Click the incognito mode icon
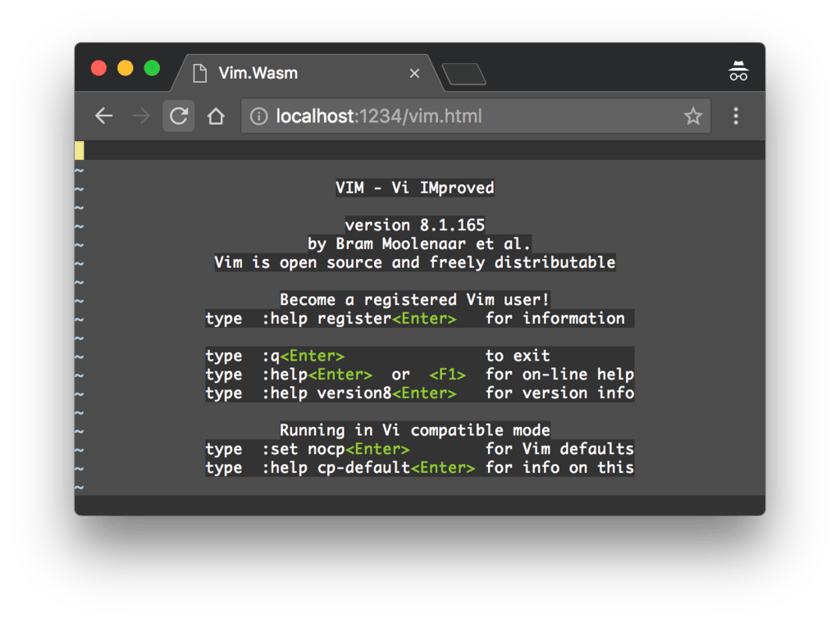The image size is (840, 622). [x=738, y=71]
